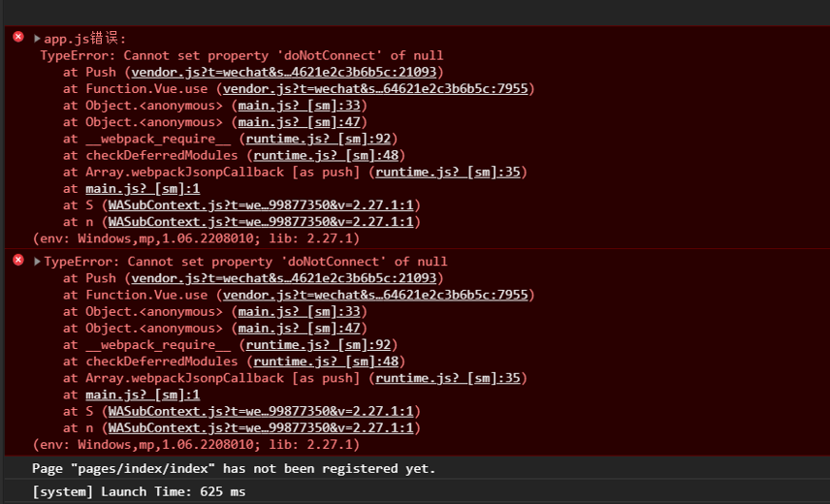The height and width of the screenshot is (504, 830).
Task: Collapse the second TypeError entry arrow
Action: click(37, 262)
